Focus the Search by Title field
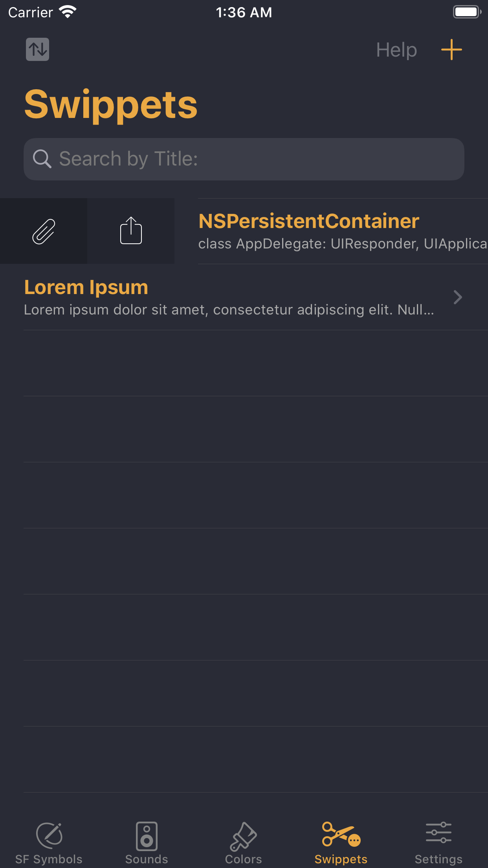 (251, 159)
